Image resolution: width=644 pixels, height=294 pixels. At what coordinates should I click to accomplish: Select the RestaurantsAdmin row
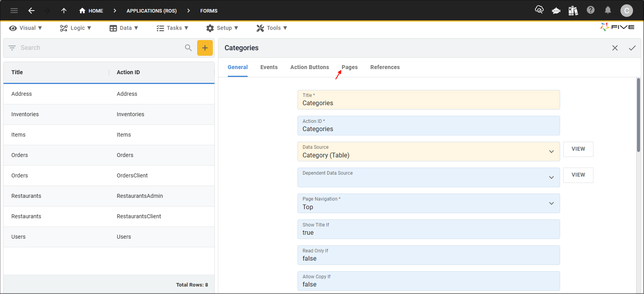(109, 196)
